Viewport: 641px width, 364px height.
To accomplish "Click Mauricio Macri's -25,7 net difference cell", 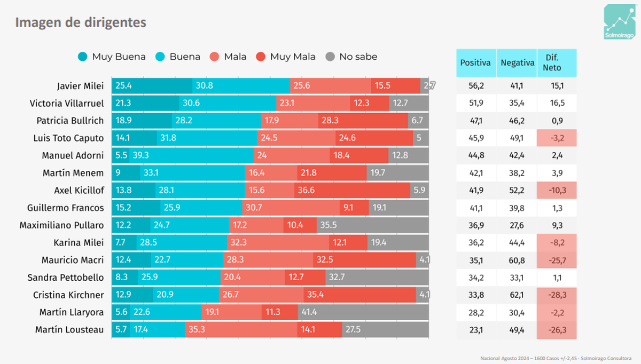I will [556, 260].
